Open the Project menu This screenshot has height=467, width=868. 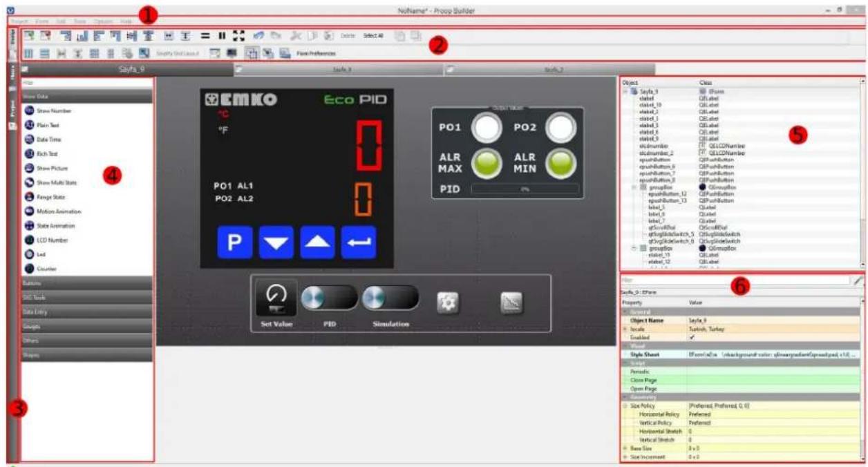(19, 22)
